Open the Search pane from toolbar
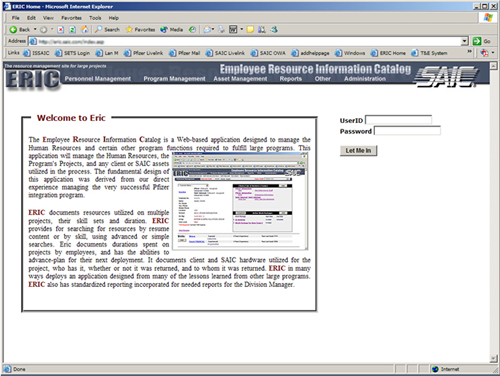 point(107,30)
